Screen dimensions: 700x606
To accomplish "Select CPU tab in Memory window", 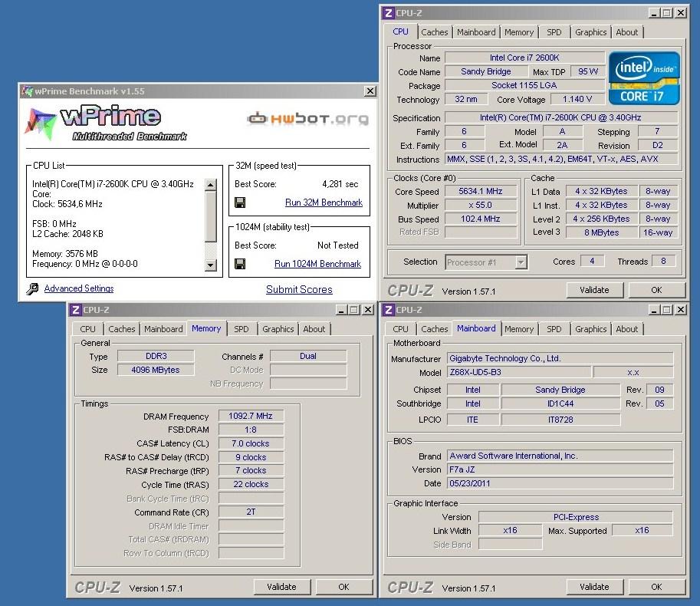I will 87,329.
